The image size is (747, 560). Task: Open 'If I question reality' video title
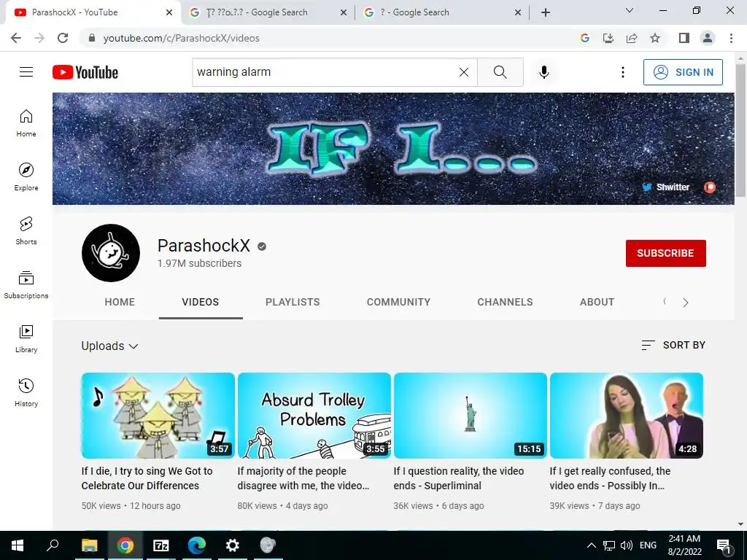pos(458,478)
